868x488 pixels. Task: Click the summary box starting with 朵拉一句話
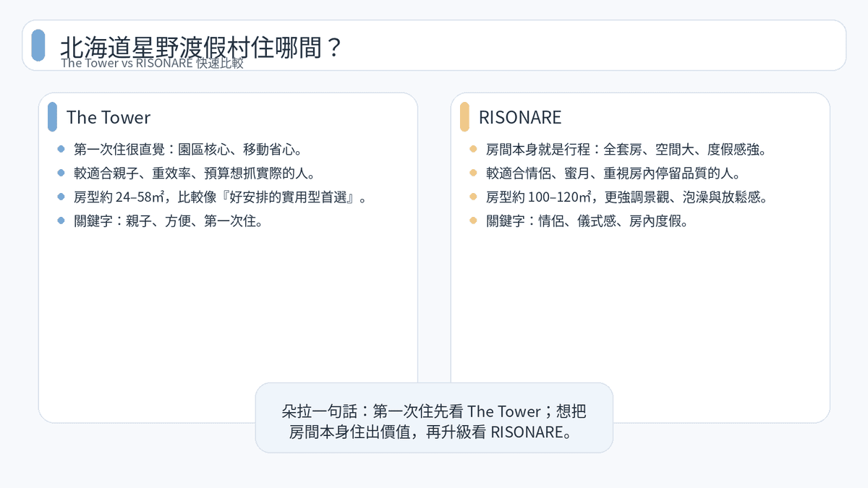pyautogui.click(x=434, y=418)
